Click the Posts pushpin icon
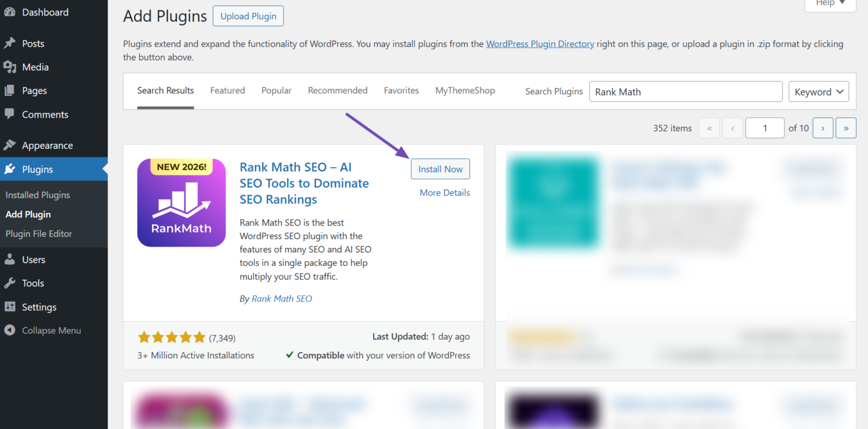868x429 pixels. coord(9,43)
